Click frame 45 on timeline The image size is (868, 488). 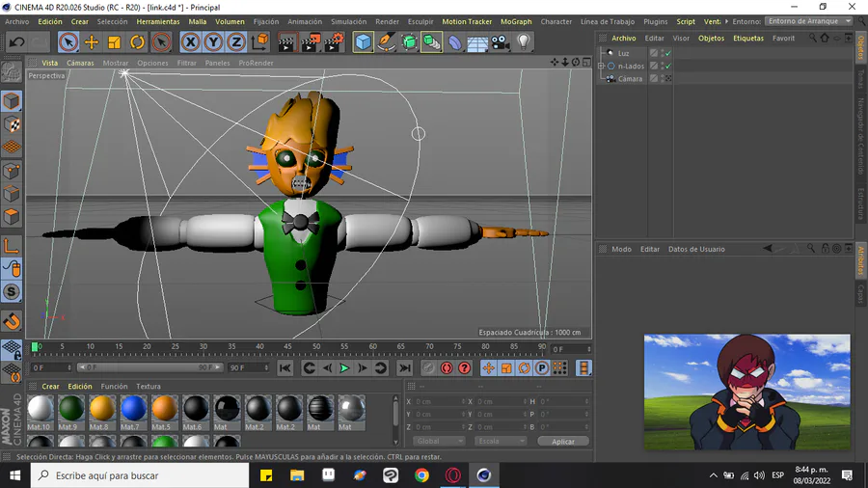pos(287,347)
